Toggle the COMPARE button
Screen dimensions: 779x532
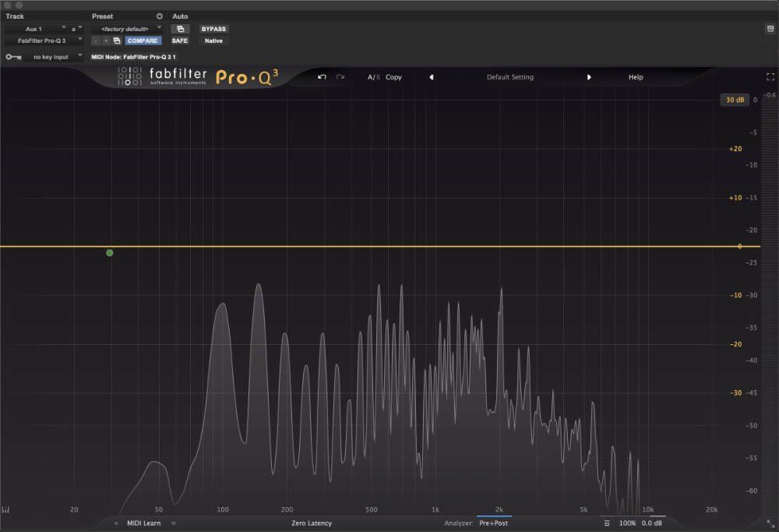143,41
